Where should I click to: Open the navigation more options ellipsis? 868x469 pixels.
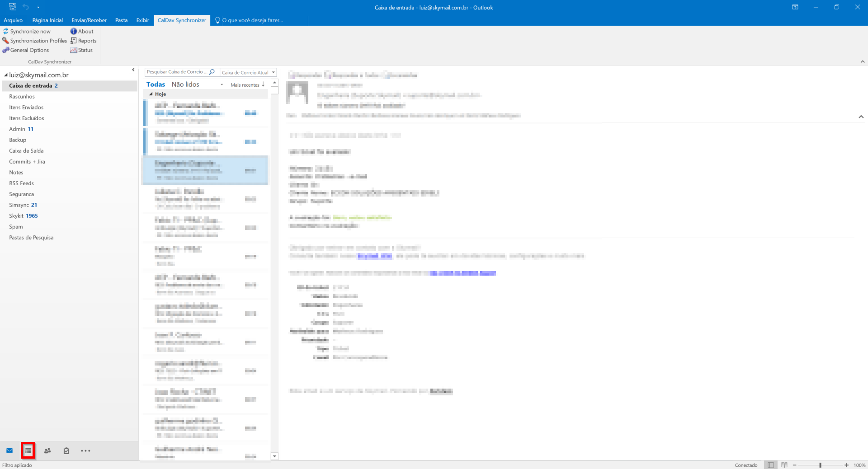tap(85, 450)
